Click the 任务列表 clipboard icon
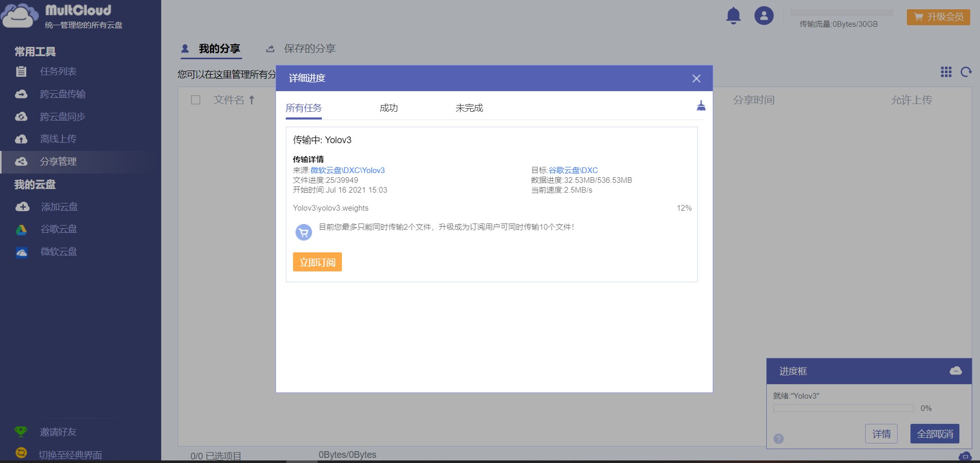The width and height of the screenshot is (980, 463). 21,72
